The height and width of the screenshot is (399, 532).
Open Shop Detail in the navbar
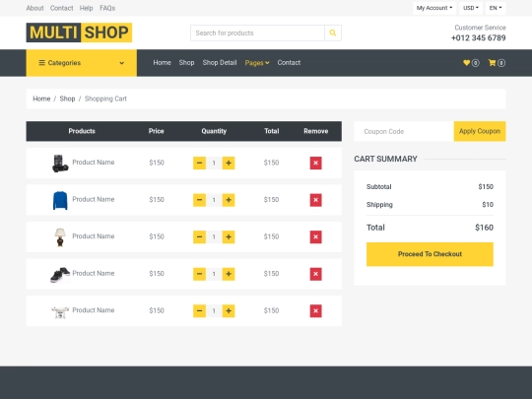click(220, 63)
